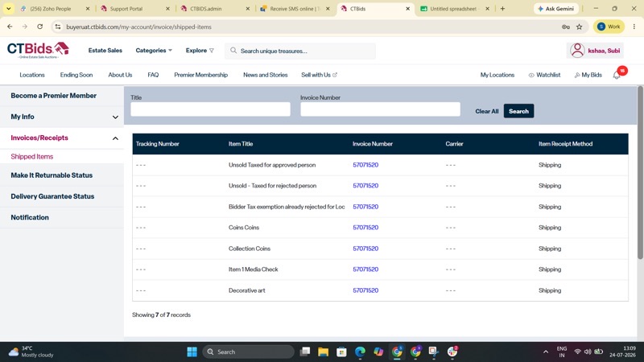The height and width of the screenshot is (362, 644).
Task: Open Shipped Items in sidebar
Action: [x=32, y=156]
